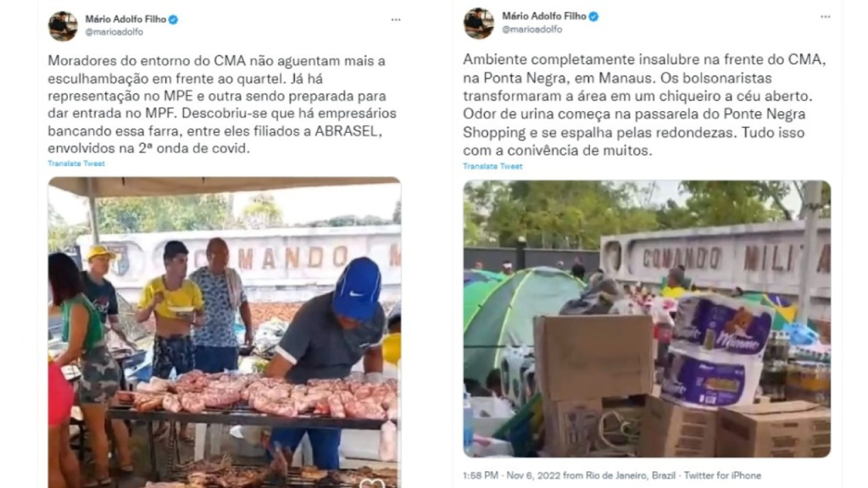Click the left tweet's profile avatar
Viewport: 868px width, 488px height.
click(x=63, y=25)
